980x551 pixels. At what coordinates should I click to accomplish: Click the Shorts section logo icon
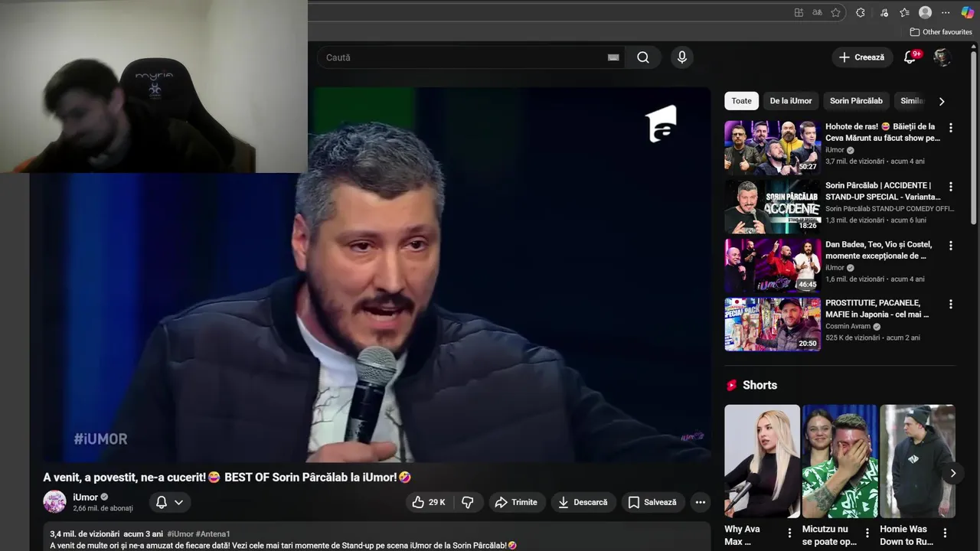click(x=732, y=385)
